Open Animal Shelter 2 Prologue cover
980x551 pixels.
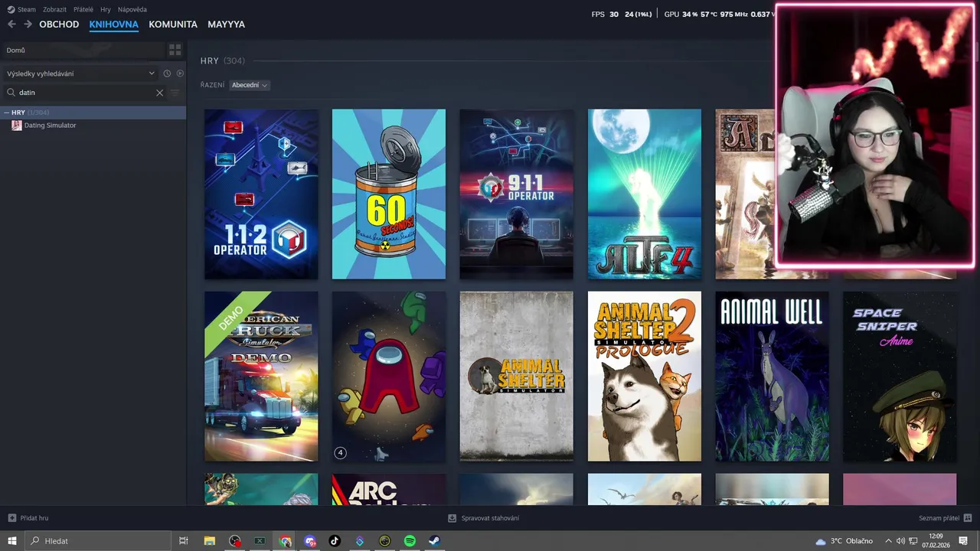point(645,377)
